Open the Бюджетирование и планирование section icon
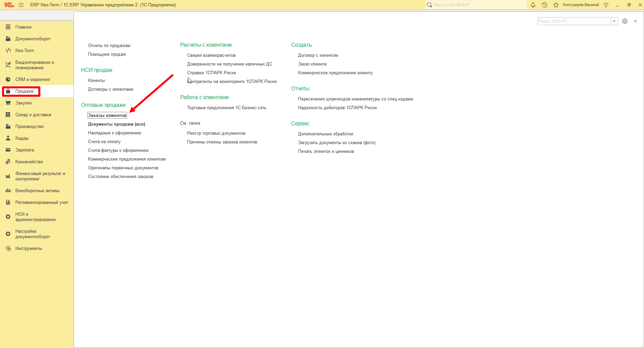 pos(8,65)
